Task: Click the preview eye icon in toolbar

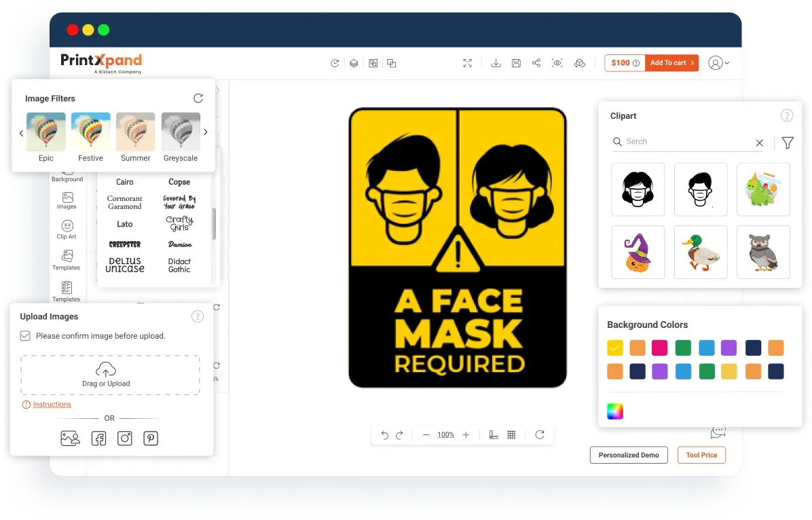Action: pos(557,63)
